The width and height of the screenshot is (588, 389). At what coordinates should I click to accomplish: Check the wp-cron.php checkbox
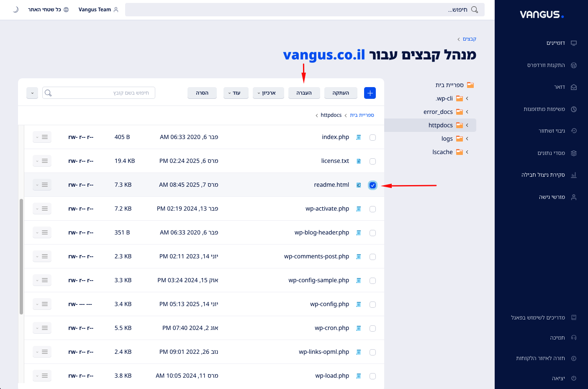tap(372, 328)
